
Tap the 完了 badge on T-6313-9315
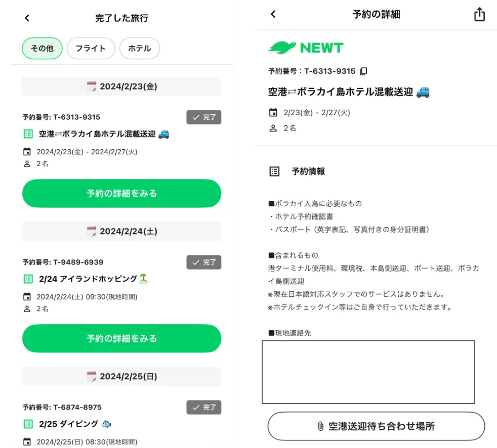click(x=204, y=117)
